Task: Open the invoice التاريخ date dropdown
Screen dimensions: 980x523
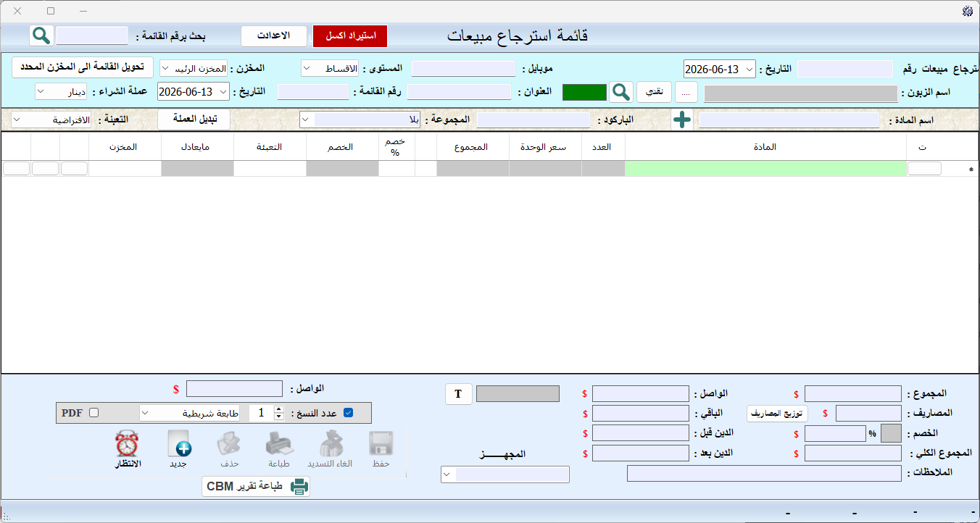Action: click(x=223, y=92)
